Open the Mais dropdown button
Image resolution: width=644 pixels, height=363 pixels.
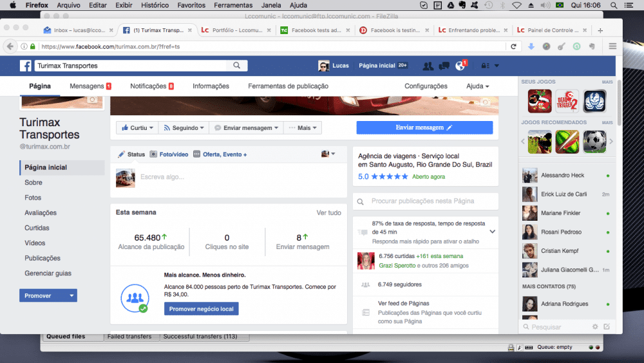point(303,127)
